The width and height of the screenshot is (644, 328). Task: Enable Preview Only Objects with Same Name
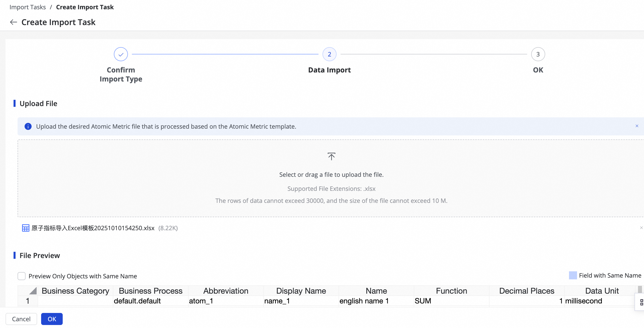[22, 276]
